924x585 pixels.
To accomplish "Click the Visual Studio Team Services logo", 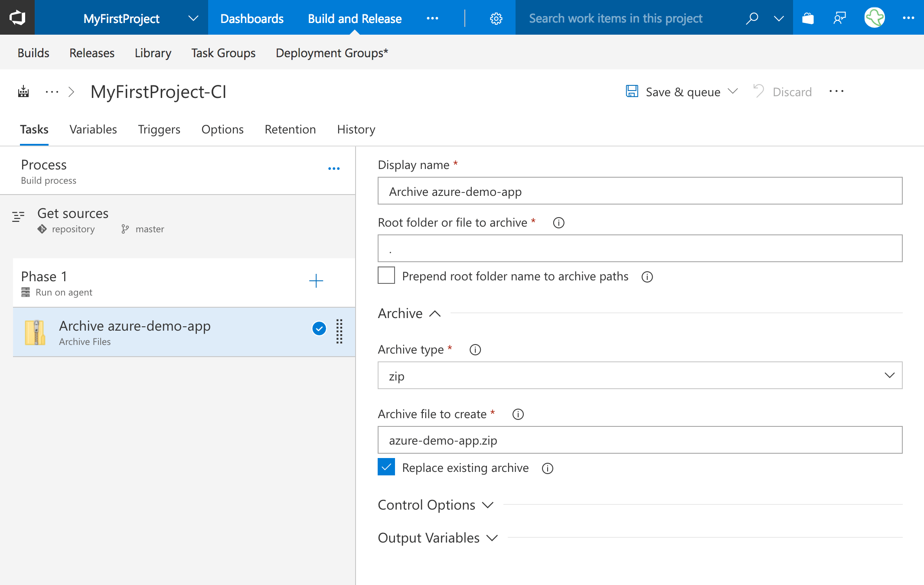I will pyautogui.click(x=17, y=18).
